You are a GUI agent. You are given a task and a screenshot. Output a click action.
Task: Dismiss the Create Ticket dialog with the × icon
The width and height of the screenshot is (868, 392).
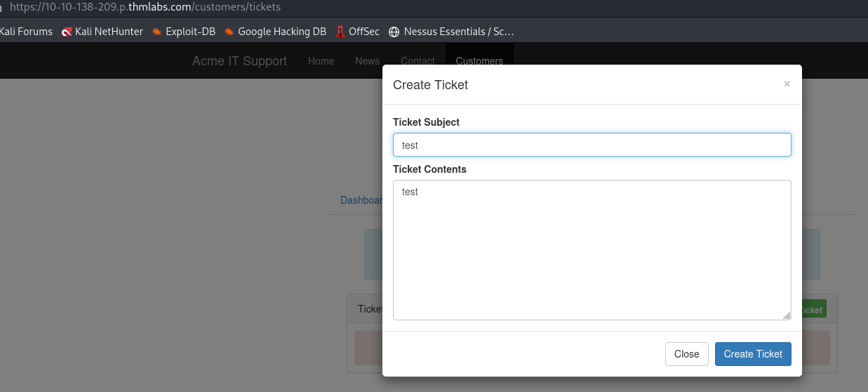[787, 84]
